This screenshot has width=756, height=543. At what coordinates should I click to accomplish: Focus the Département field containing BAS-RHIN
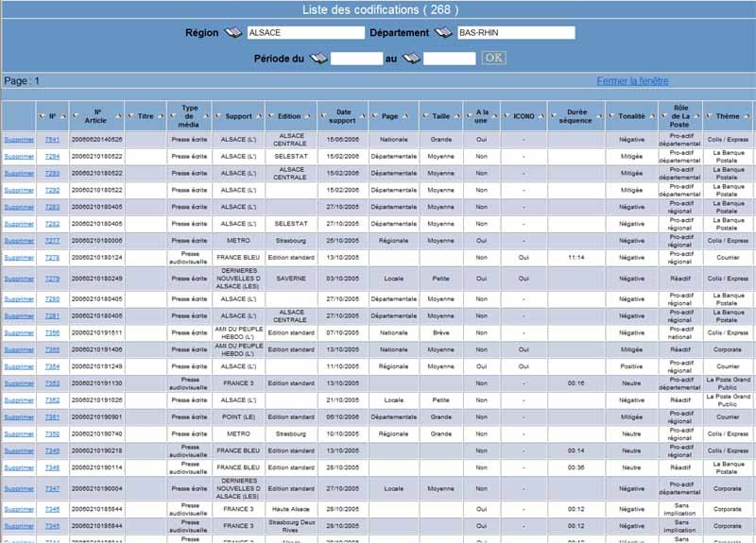[516, 33]
